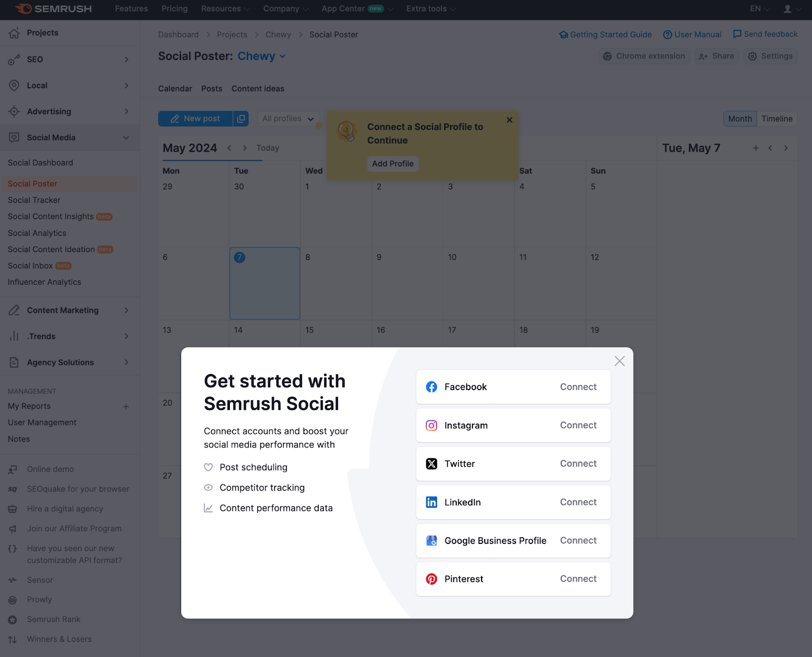Expand the Advertising sidebar section
Viewport: 812px width, 657px height.
click(x=126, y=112)
